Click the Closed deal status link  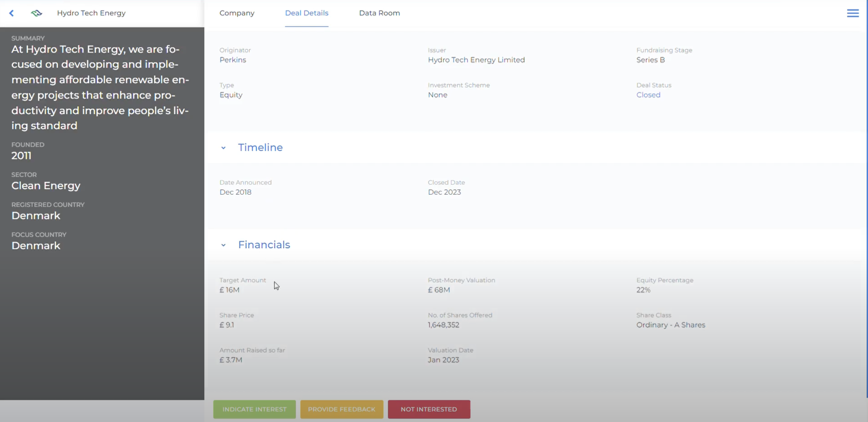point(648,95)
